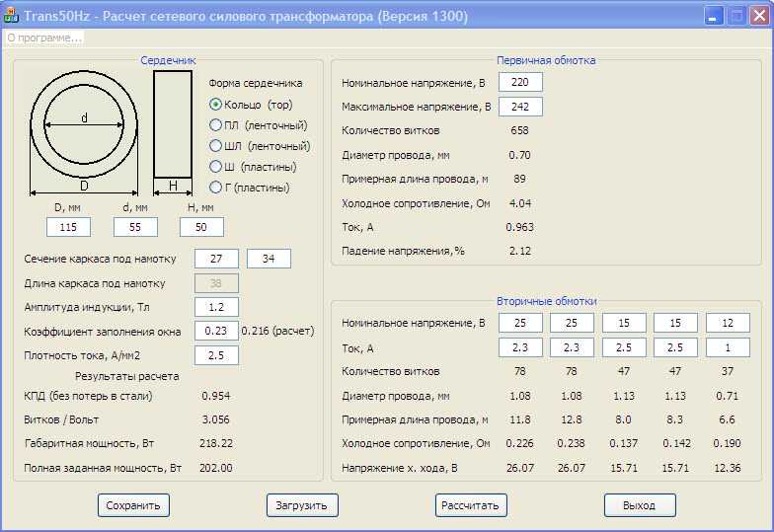Click calculated fill factor '0.216 (расчет)'

[278, 331]
